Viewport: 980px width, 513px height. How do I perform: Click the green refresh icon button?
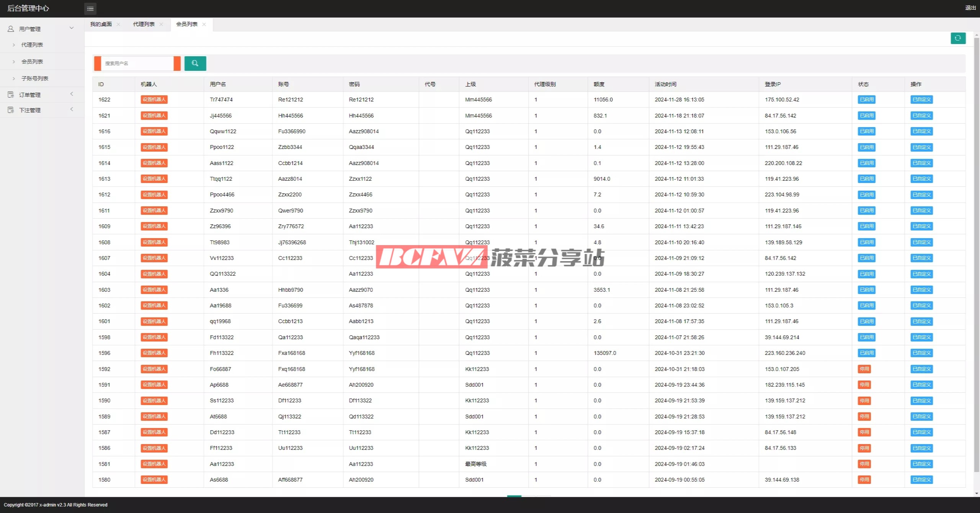[958, 38]
